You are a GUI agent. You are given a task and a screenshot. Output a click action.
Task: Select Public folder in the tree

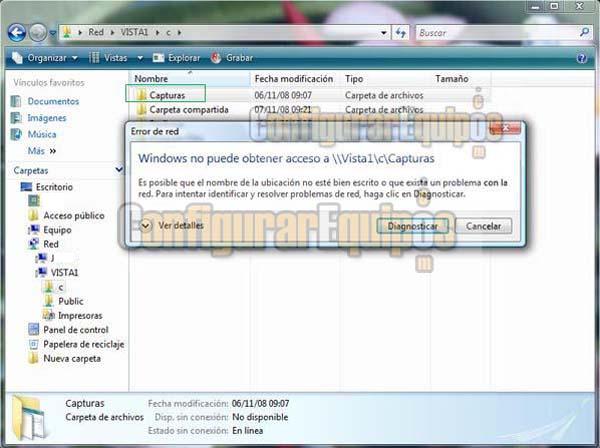[71, 301]
